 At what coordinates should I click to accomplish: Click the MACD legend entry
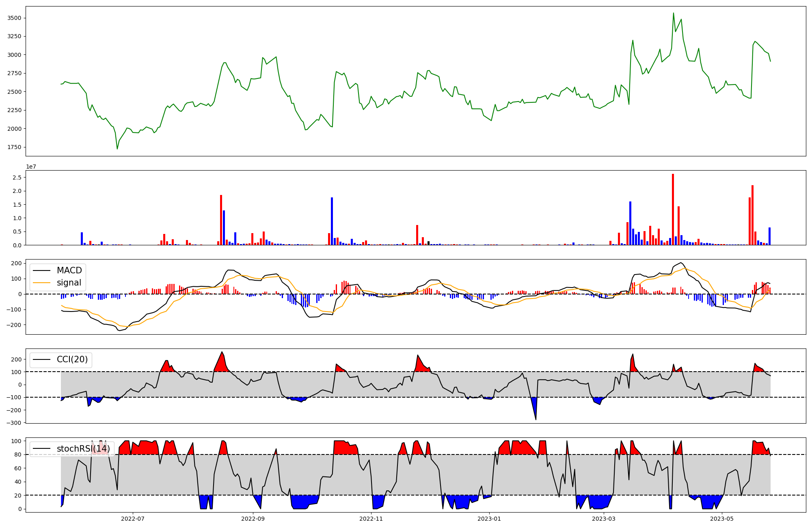69,270
